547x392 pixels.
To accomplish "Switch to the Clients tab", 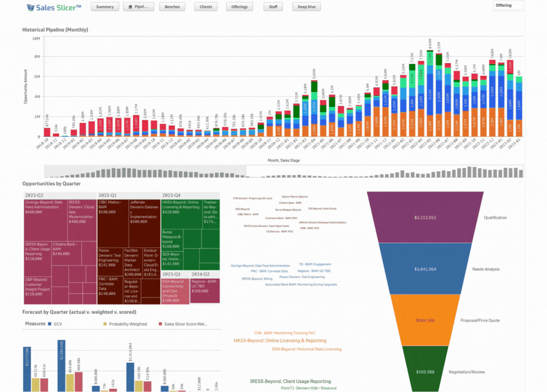I will click(206, 7).
